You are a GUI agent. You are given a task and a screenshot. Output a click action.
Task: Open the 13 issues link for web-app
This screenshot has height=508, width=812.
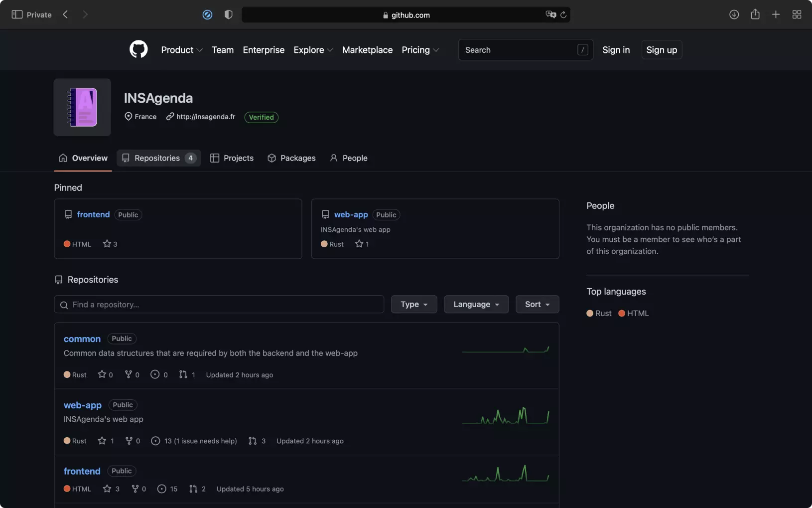click(x=194, y=441)
